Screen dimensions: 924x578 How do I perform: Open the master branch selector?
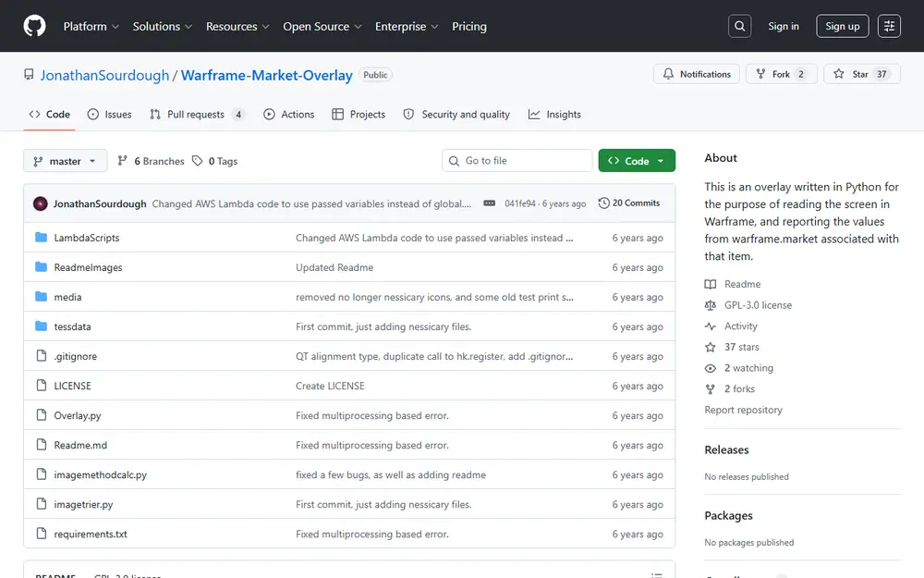[x=66, y=161]
